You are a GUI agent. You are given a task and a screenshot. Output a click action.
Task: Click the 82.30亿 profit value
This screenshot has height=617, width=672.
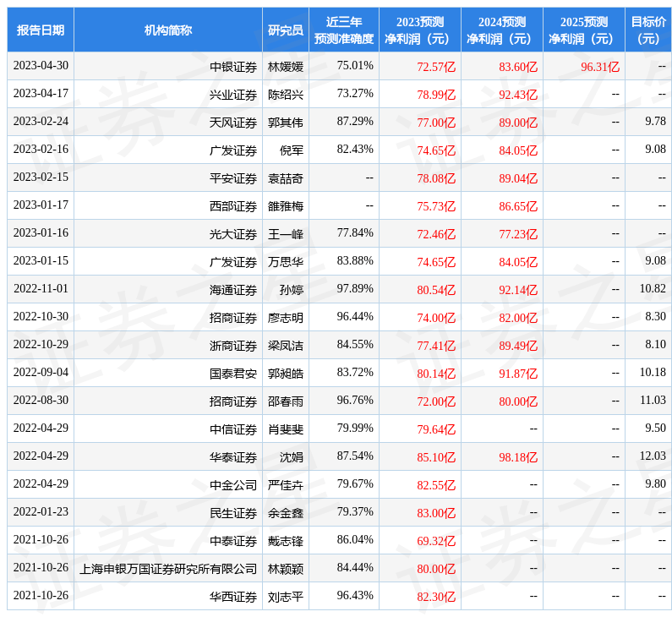coord(436,596)
